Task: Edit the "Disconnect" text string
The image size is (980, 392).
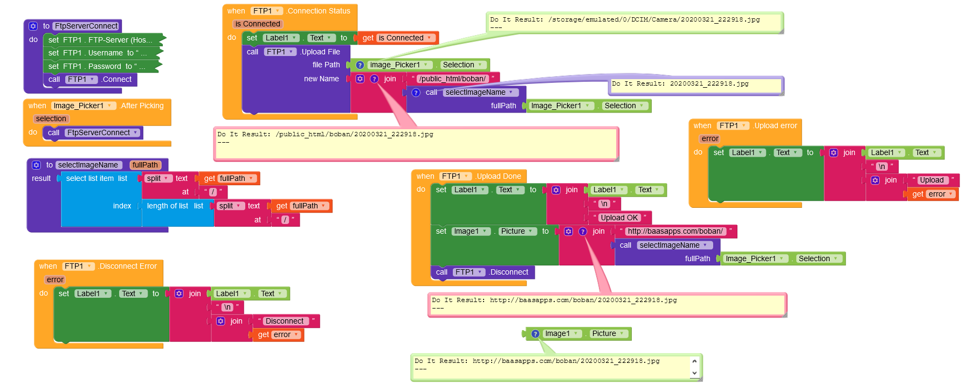Action: pyautogui.click(x=285, y=321)
